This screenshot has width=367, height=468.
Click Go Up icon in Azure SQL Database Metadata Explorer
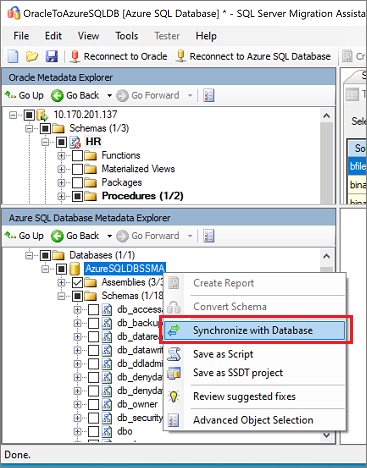tap(10, 236)
